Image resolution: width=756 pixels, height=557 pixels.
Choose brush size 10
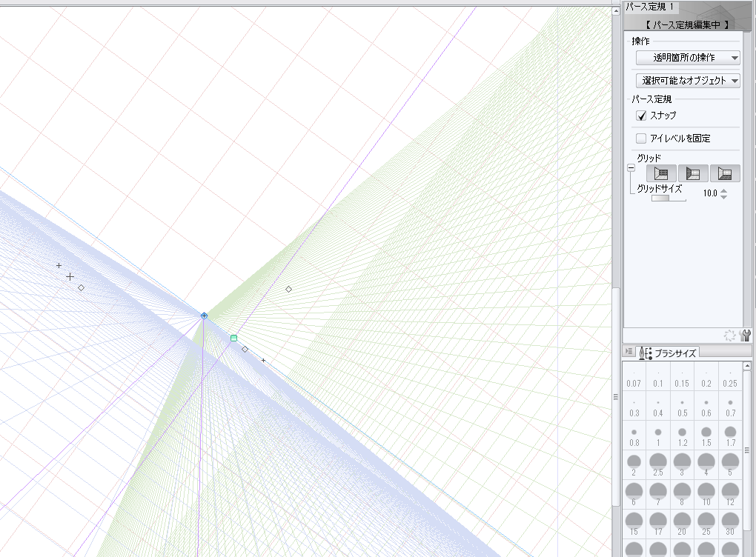click(706, 494)
